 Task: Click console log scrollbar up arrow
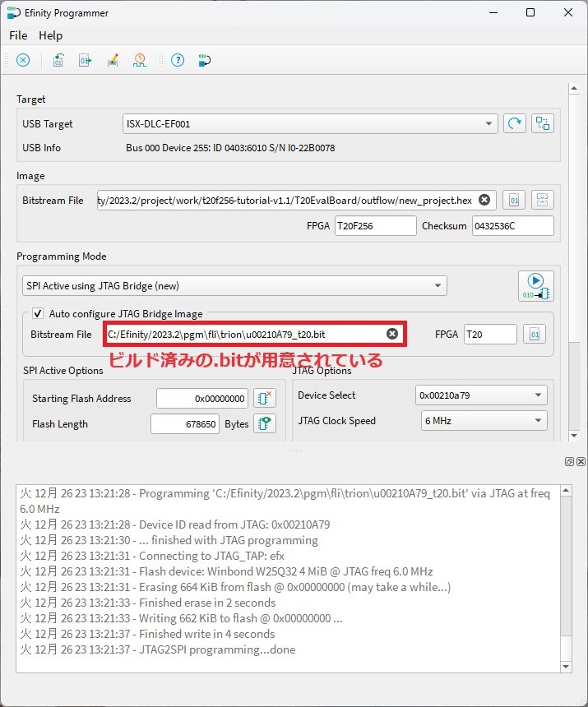pos(566,490)
